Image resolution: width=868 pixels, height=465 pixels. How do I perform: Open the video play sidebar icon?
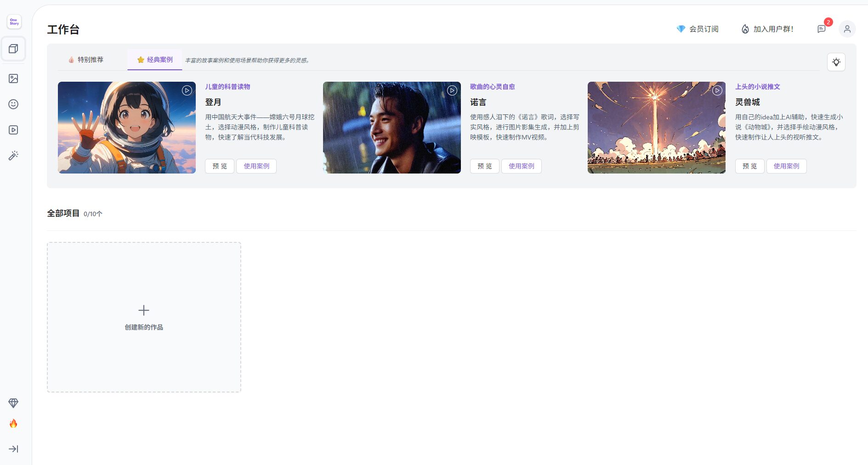[13, 130]
